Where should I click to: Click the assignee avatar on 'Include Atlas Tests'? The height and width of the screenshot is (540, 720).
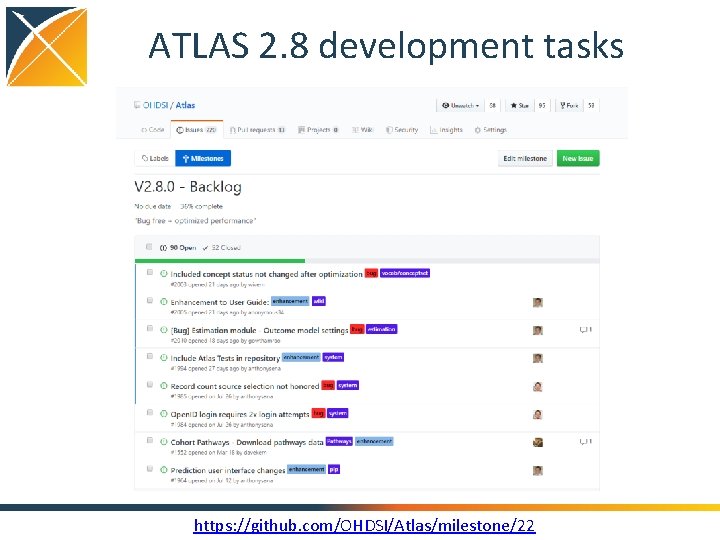tap(538, 359)
